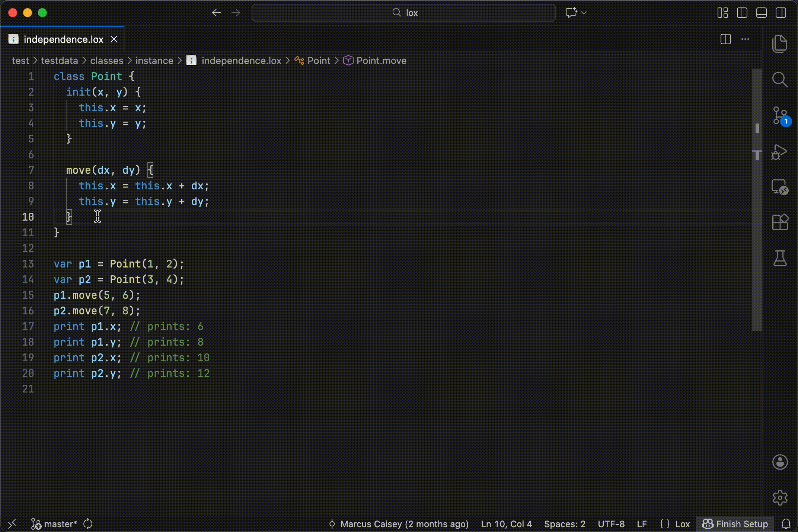
Task: Toggle the bottom panel layout button
Action: coord(762,13)
